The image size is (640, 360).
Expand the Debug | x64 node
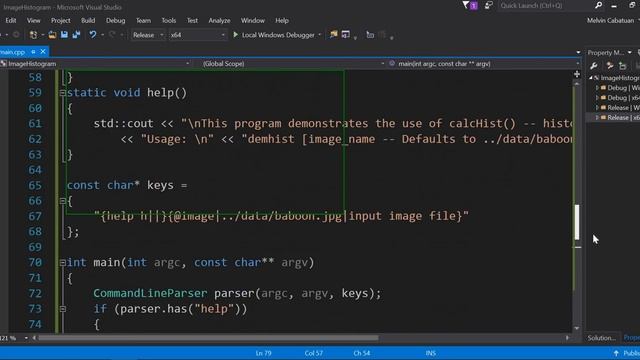[597, 98]
